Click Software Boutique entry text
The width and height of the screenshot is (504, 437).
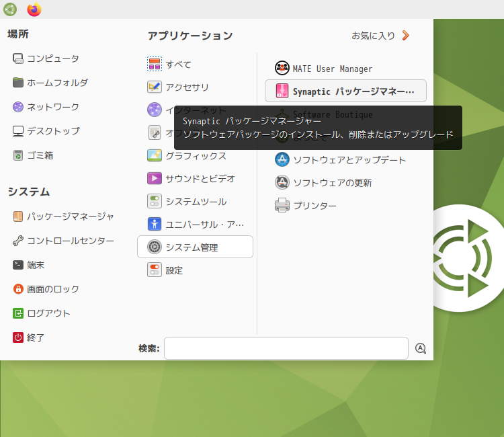click(333, 114)
